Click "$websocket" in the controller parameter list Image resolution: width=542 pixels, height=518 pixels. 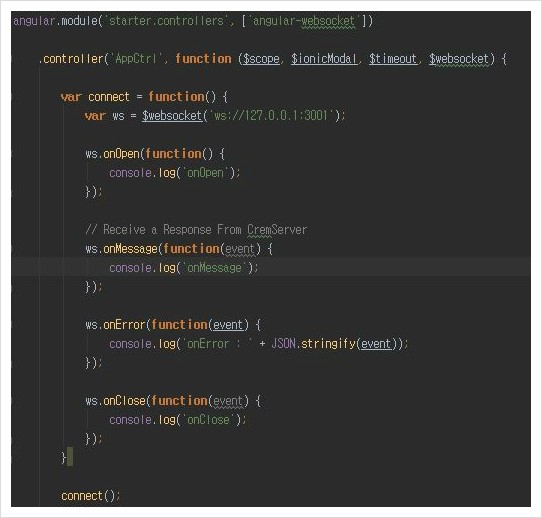click(459, 59)
